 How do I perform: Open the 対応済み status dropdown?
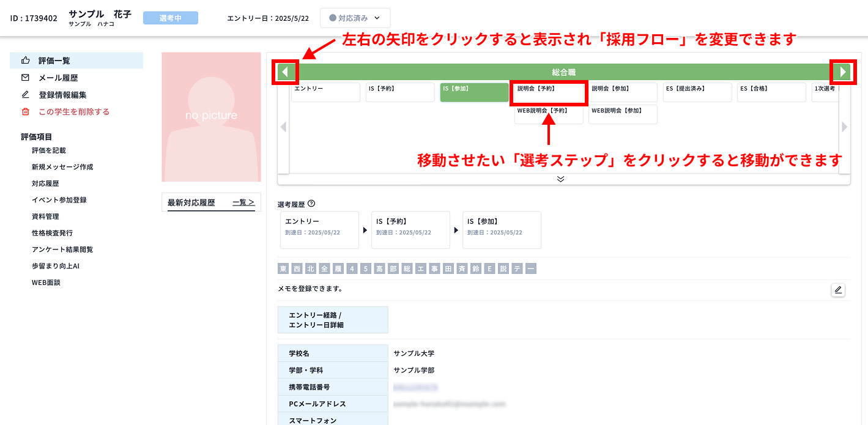(x=355, y=18)
